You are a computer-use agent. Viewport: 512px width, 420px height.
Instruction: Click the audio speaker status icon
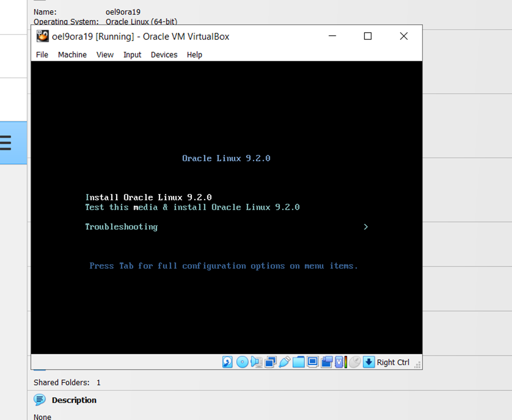(x=256, y=362)
